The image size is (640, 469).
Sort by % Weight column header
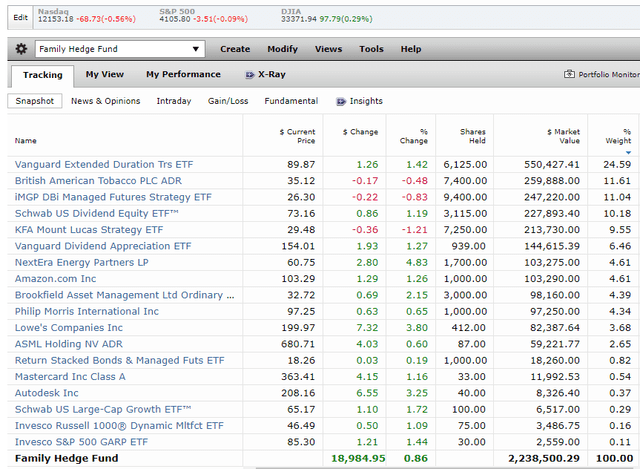click(618, 136)
